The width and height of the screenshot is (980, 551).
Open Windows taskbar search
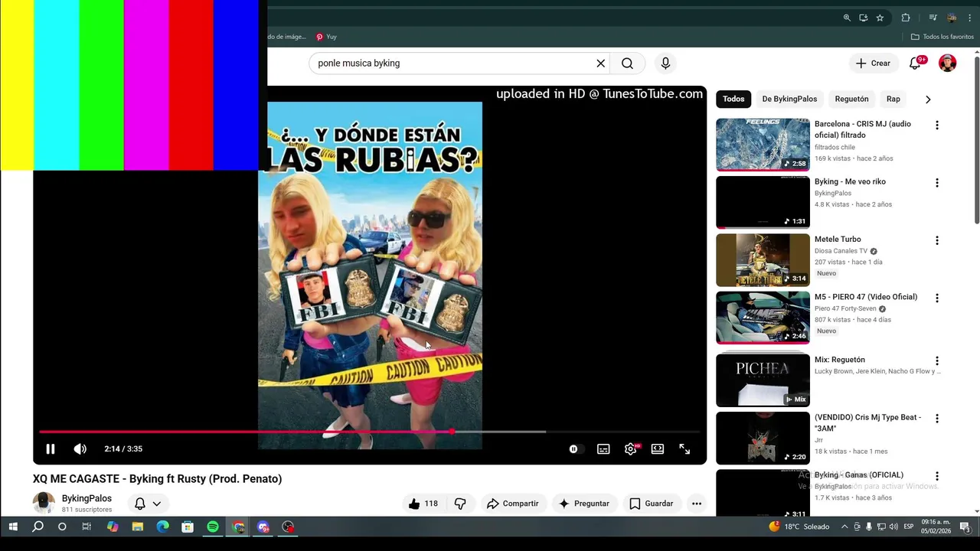click(38, 527)
